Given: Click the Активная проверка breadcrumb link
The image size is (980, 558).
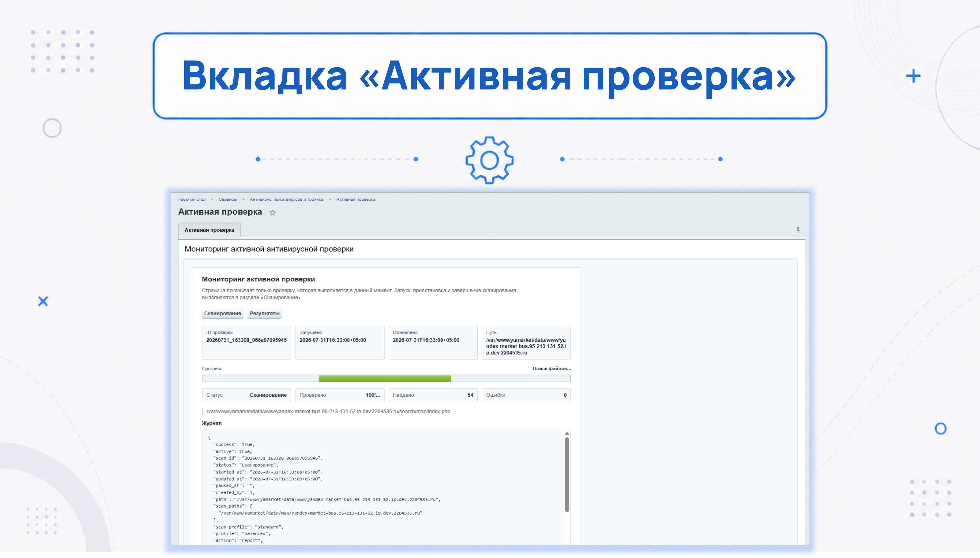Looking at the screenshot, I should [356, 199].
